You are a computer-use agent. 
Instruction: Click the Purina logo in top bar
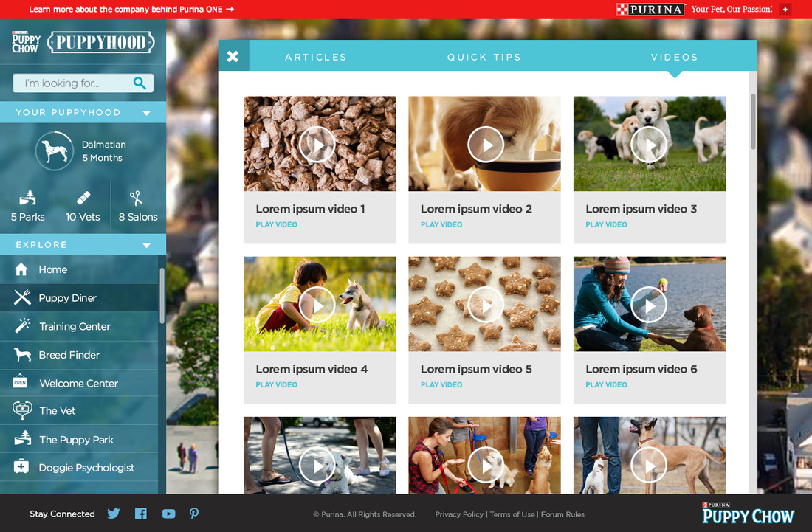650,10
